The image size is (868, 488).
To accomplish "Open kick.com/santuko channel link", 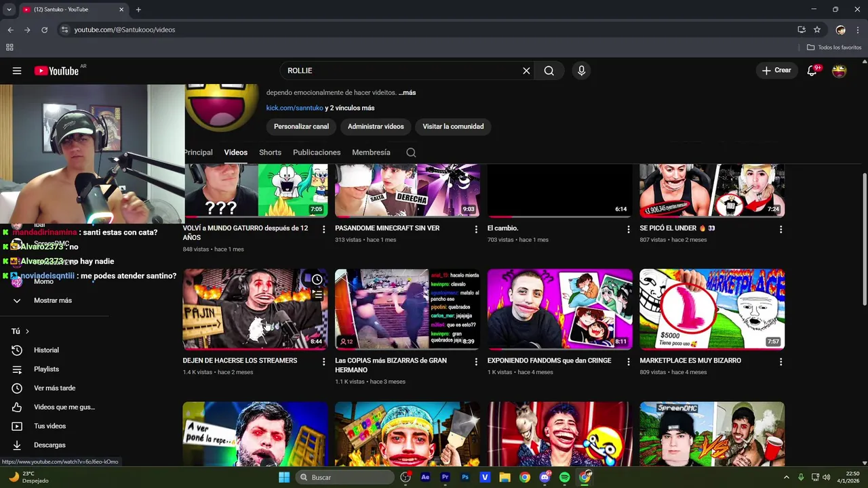I will coord(294,108).
